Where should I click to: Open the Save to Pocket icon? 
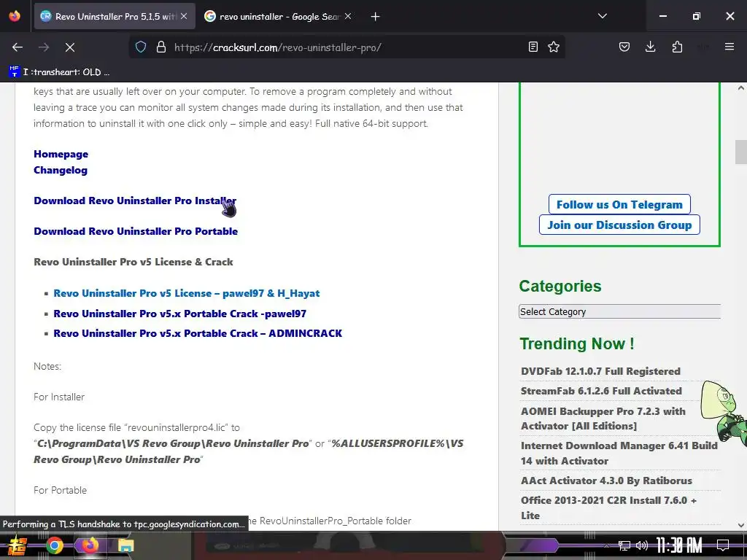click(624, 47)
